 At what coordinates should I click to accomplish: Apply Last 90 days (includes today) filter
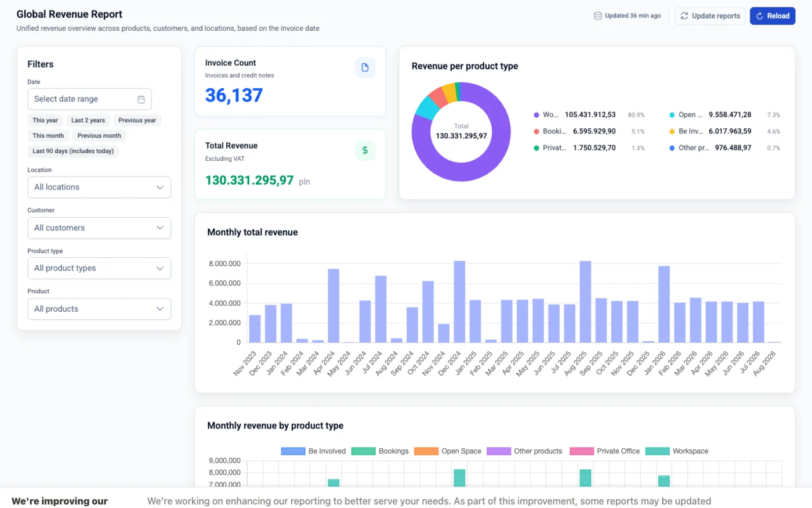(73, 152)
